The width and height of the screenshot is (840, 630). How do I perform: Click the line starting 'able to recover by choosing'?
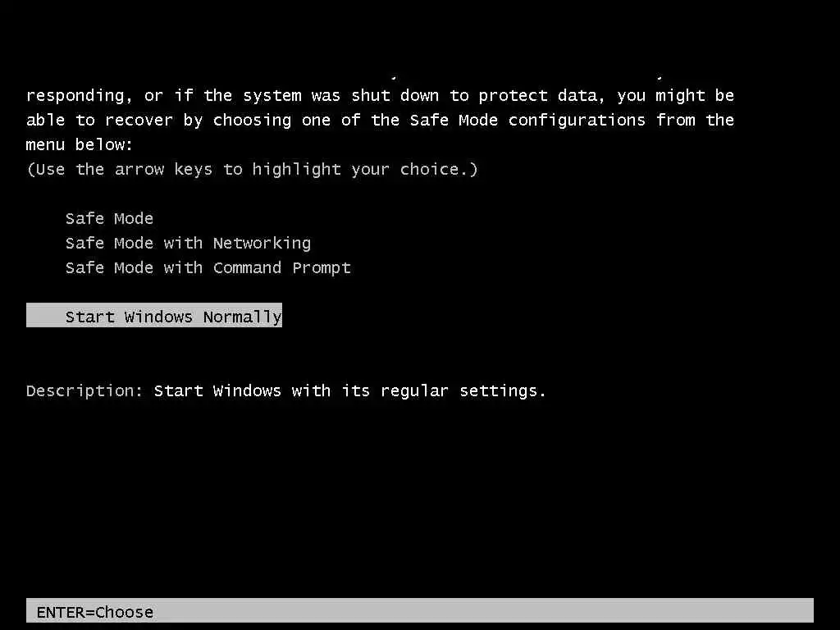coord(380,121)
